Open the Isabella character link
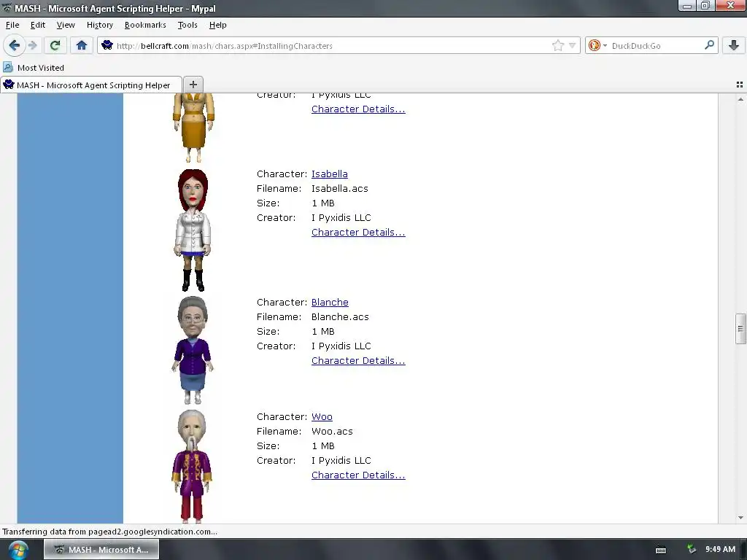The width and height of the screenshot is (747, 560). pyautogui.click(x=329, y=174)
